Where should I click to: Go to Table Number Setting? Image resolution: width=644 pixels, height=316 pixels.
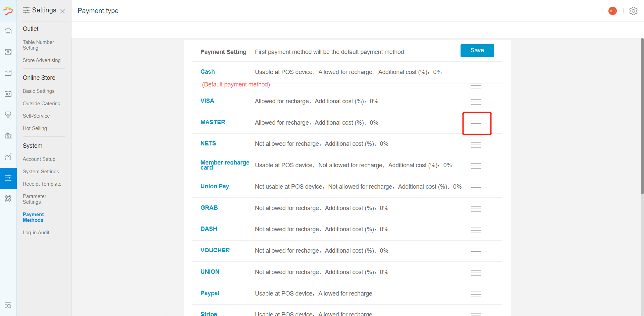38,45
